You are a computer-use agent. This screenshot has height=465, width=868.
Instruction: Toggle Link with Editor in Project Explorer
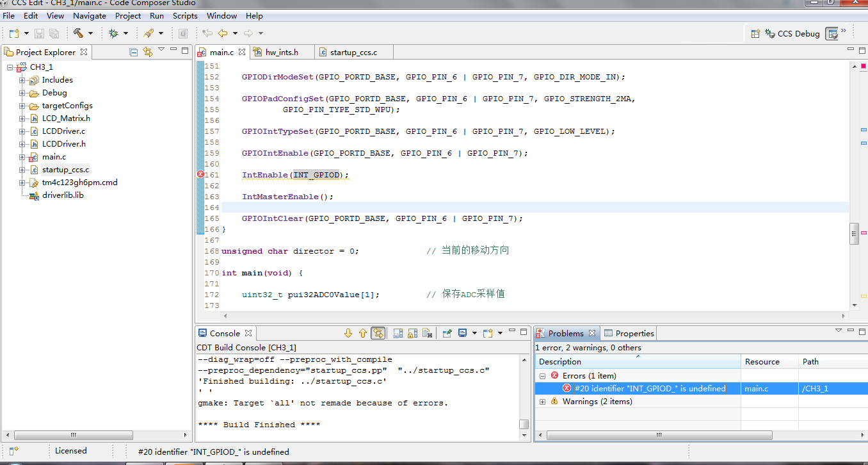(x=148, y=52)
